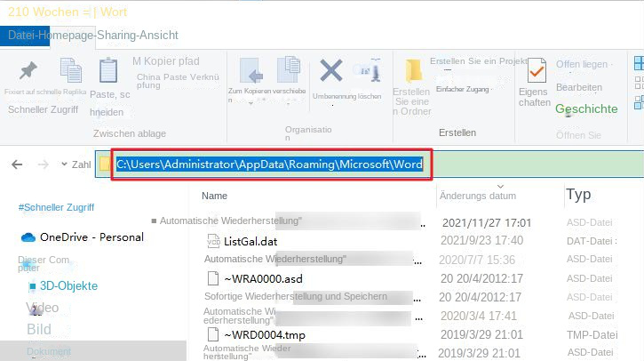Sort by the Name column header
The height and width of the screenshot is (361, 644).
click(214, 197)
